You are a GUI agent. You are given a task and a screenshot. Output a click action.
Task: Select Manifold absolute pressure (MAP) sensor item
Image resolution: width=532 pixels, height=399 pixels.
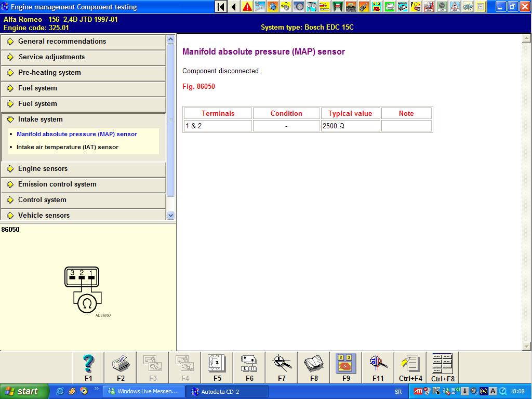77,134
